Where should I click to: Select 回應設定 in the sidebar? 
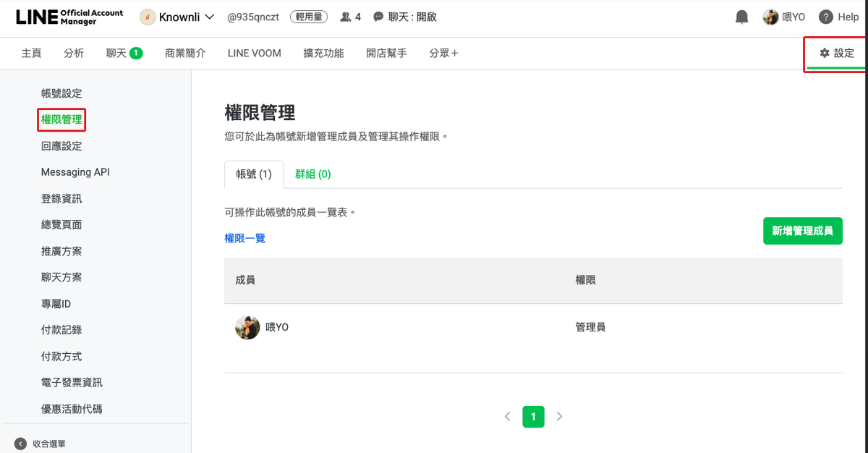tap(61, 146)
